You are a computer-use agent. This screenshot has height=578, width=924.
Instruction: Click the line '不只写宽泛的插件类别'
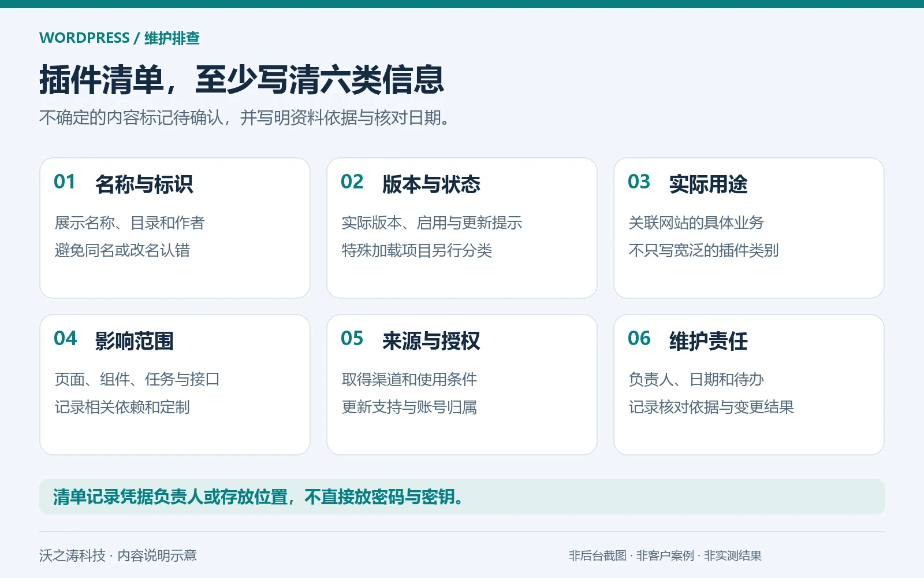[704, 250]
